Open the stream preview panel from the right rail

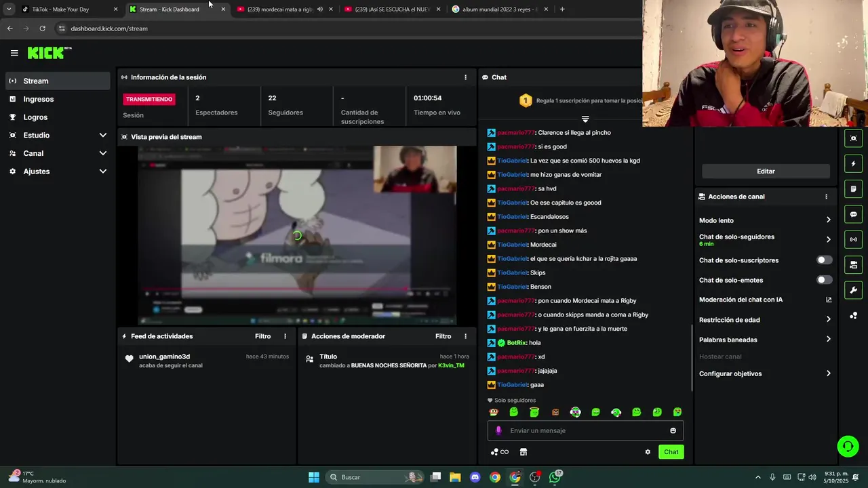pyautogui.click(x=853, y=138)
